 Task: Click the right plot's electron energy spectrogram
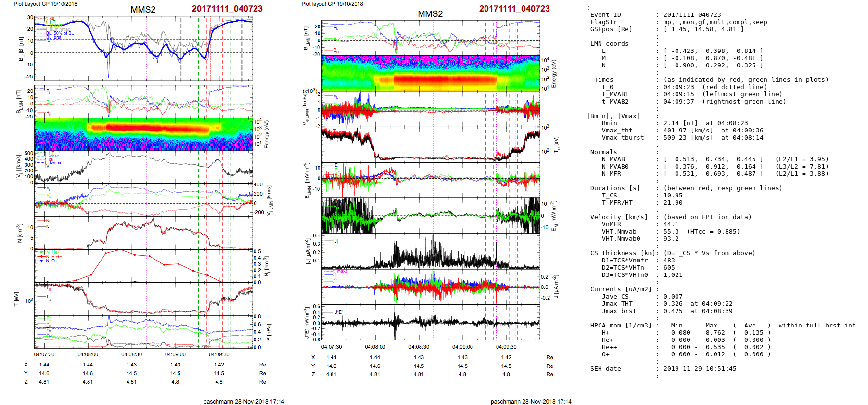(431, 74)
